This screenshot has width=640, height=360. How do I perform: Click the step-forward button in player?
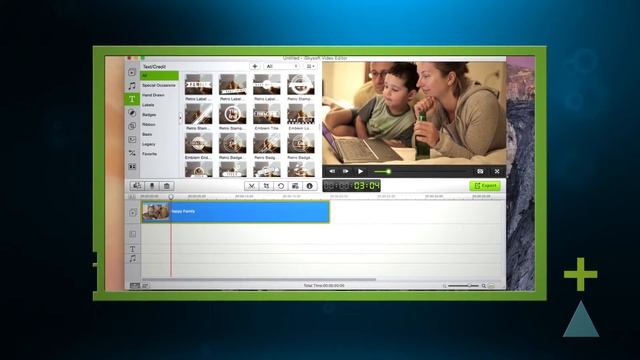[346, 171]
